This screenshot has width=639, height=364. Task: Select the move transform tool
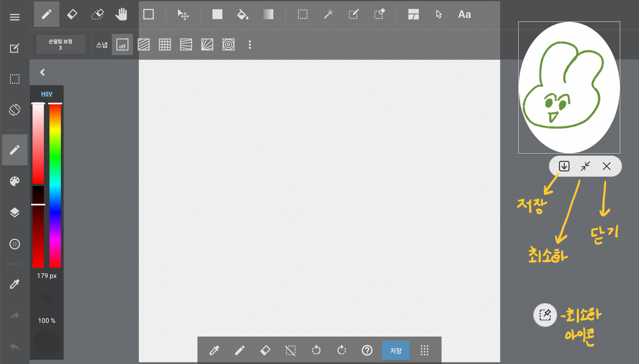tap(183, 14)
